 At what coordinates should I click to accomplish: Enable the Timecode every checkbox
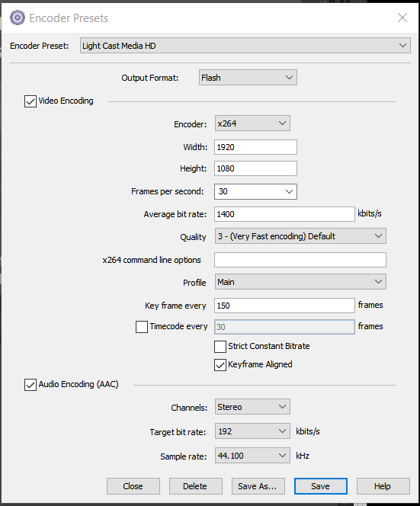(142, 327)
